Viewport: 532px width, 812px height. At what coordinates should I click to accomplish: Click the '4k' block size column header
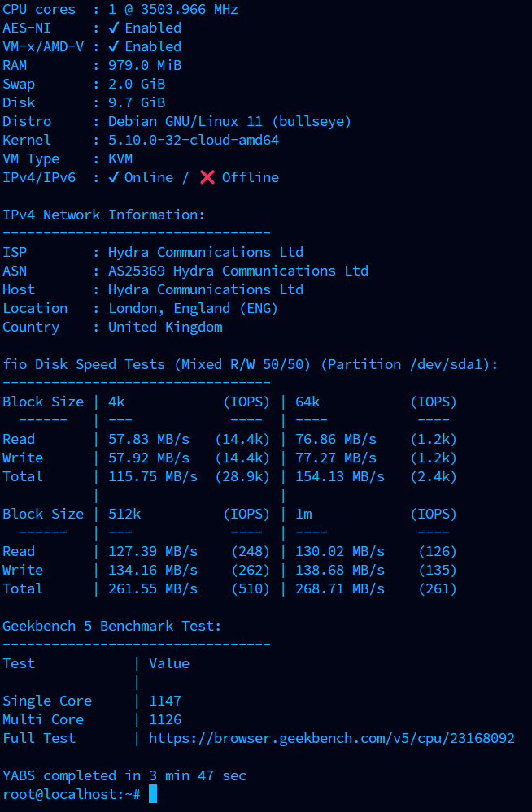(x=116, y=402)
